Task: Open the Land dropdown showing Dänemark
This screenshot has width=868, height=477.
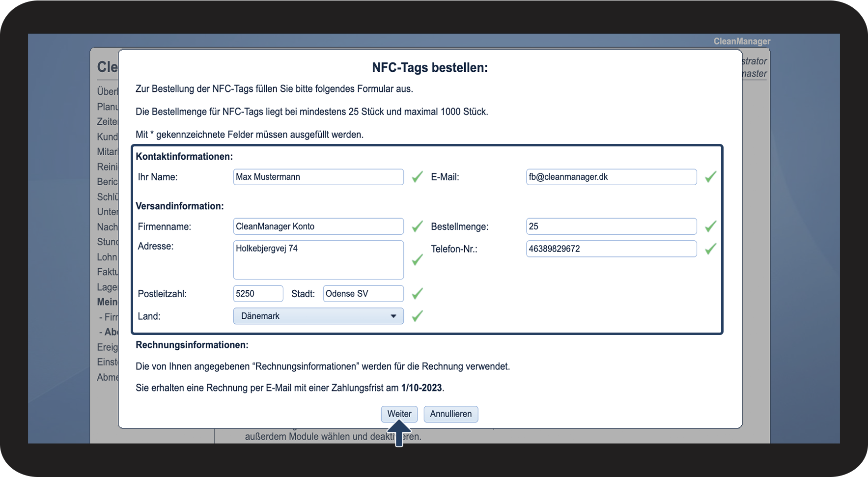Action: [318, 316]
